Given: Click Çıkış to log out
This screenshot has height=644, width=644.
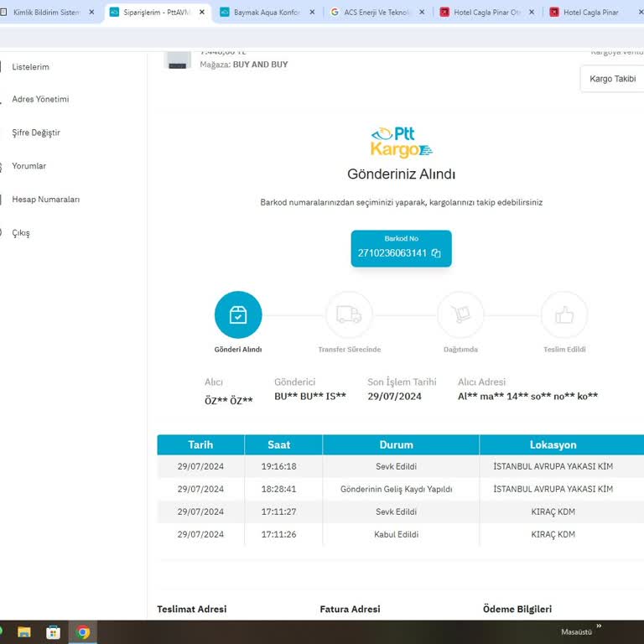Looking at the screenshot, I should pos(20,233).
